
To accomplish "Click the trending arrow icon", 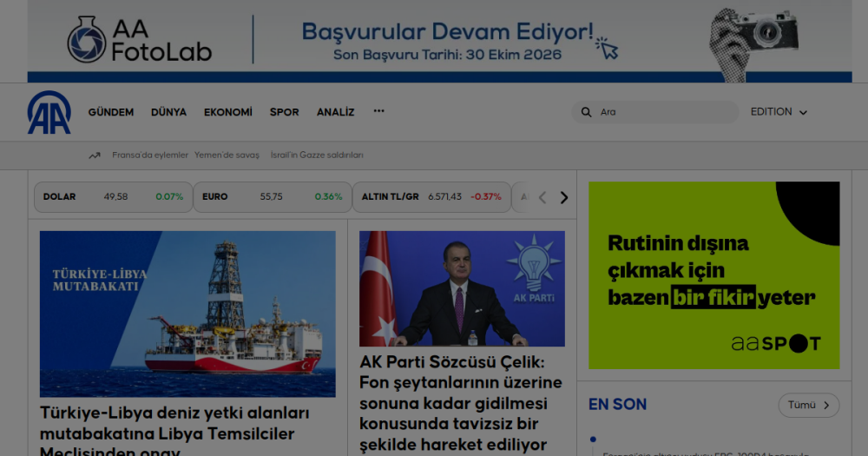I will click(x=95, y=155).
